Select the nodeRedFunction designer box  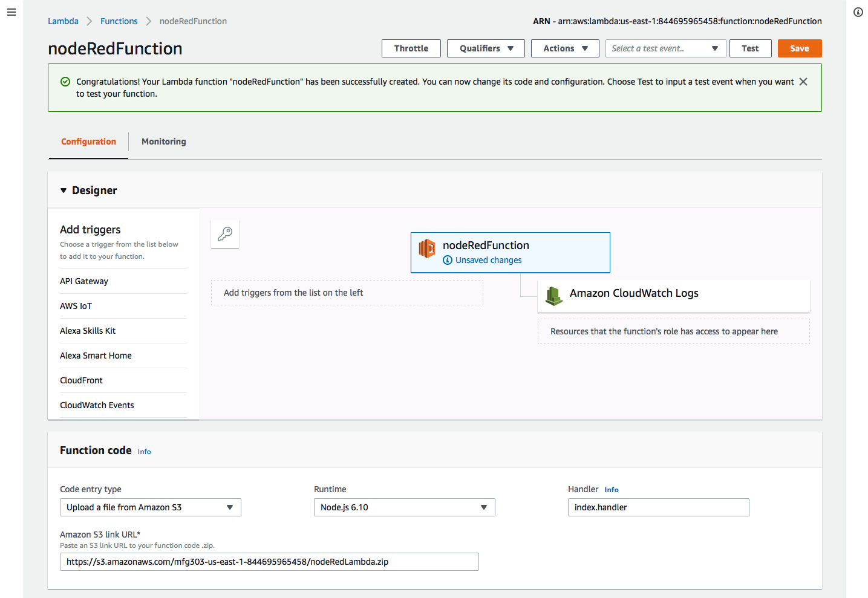[511, 253]
